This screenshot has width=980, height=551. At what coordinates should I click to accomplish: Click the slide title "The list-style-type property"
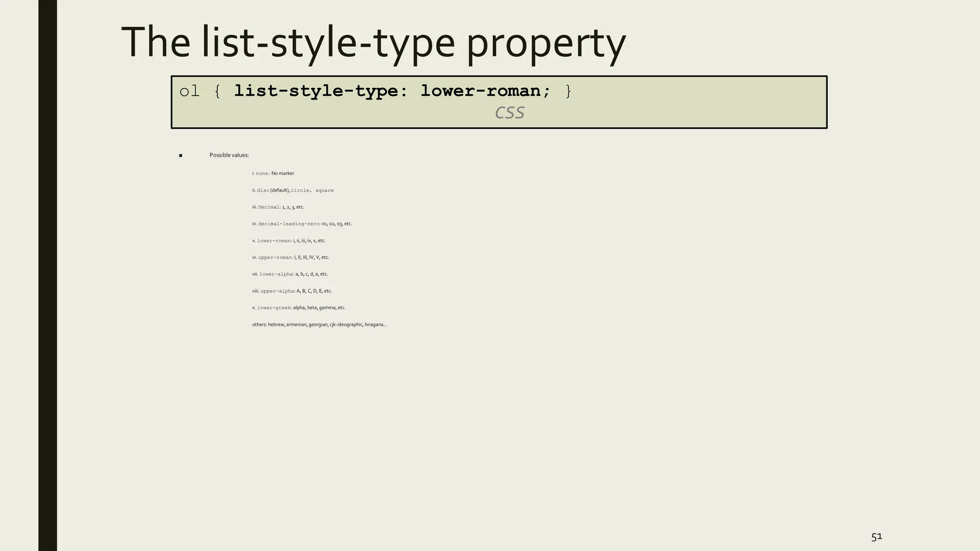pos(373,43)
